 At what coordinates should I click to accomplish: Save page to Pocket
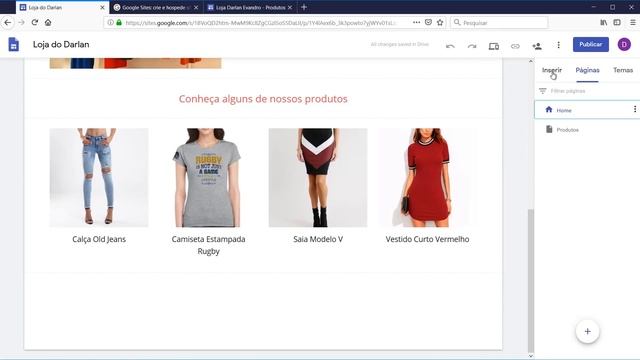[428, 22]
